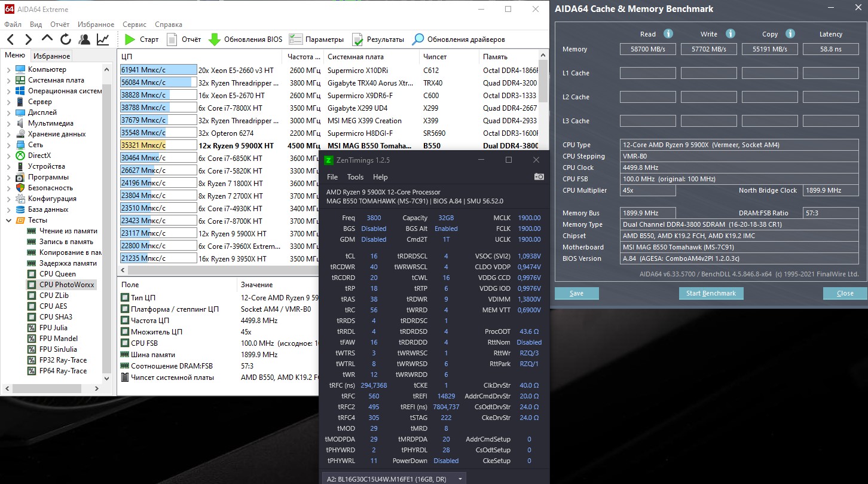Viewport: 868px width, 484px height.
Task: Sort results by the Память column header
Action: 509,56
